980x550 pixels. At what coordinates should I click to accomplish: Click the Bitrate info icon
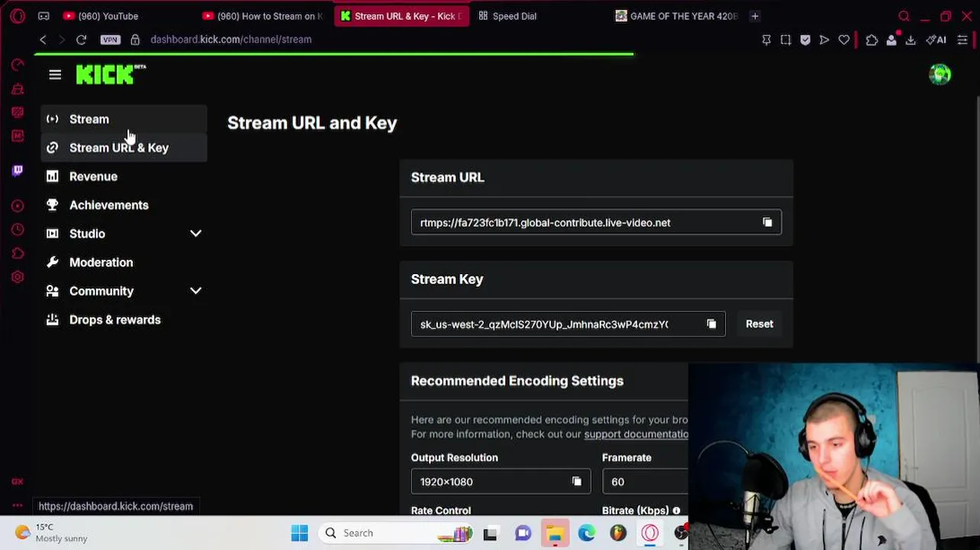pyautogui.click(x=676, y=510)
